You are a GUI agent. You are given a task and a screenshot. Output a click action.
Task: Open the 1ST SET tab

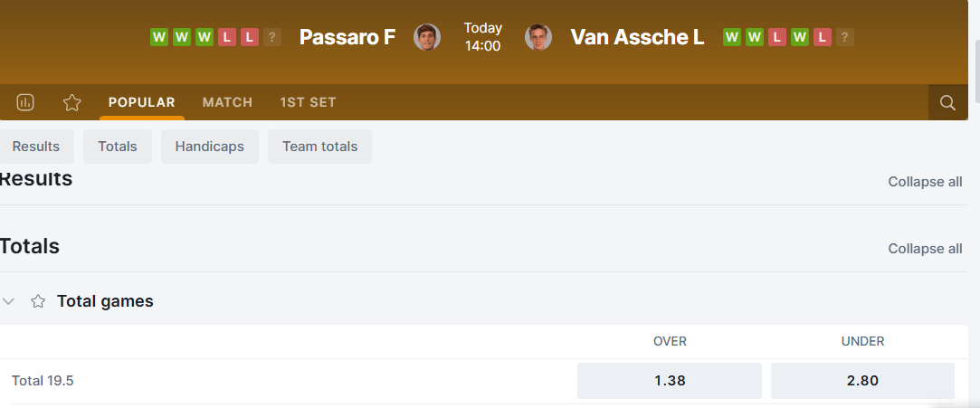(x=308, y=102)
